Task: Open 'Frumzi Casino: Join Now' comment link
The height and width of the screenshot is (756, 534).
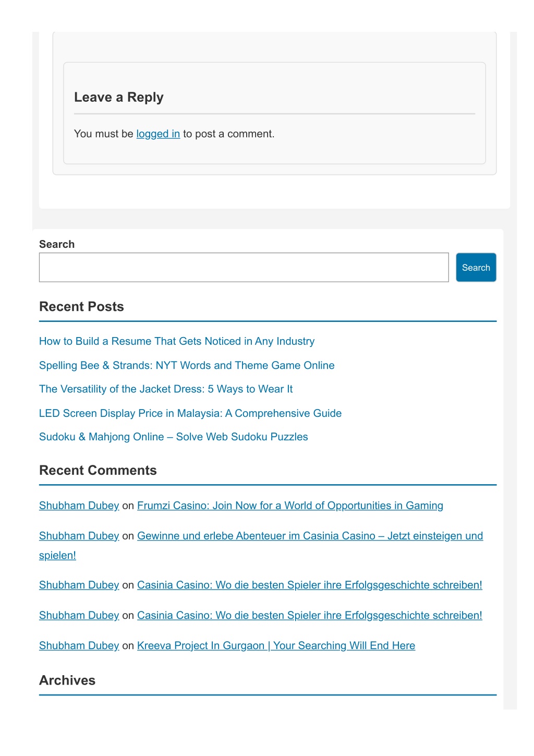Action: [x=290, y=506]
